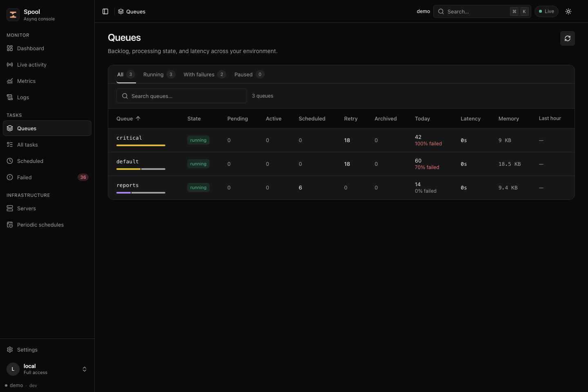This screenshot has height=392, width=588.
Task: Open the critical queue
Action: [x=129, y=138]
